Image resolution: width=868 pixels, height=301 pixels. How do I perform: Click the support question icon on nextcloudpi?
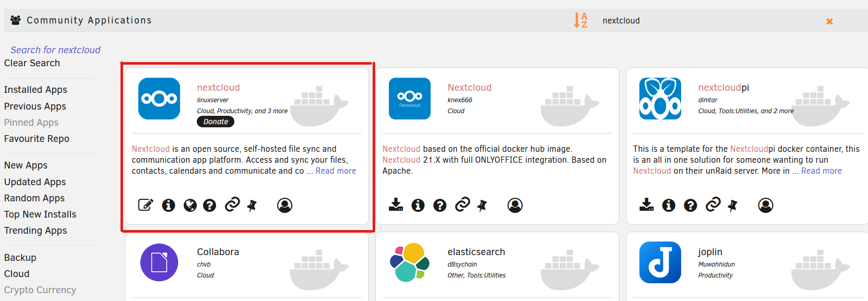(x=691, y=206)
